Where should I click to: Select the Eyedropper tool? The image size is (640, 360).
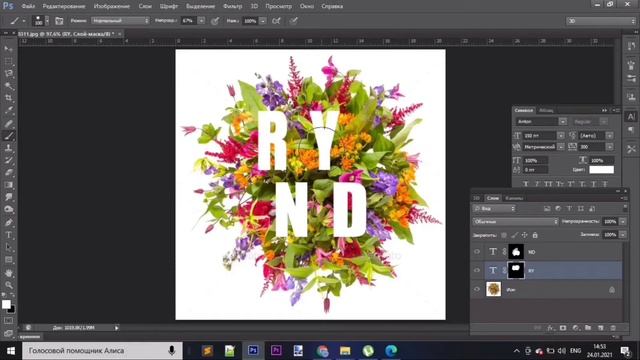(x=9, y=111)
